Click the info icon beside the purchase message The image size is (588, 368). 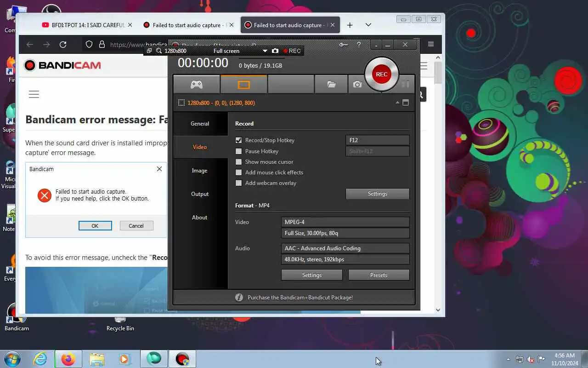(x=239, y=298)
